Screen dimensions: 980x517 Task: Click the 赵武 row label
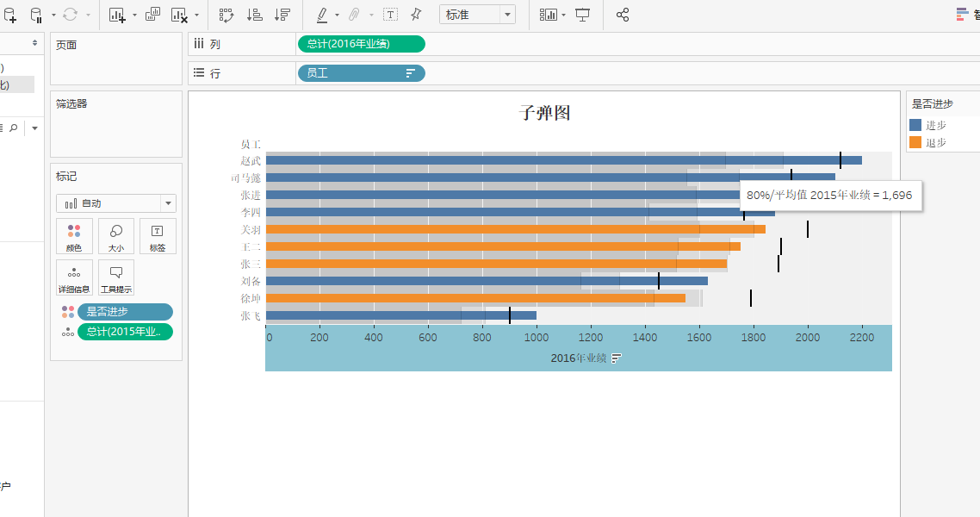[251, 160]
